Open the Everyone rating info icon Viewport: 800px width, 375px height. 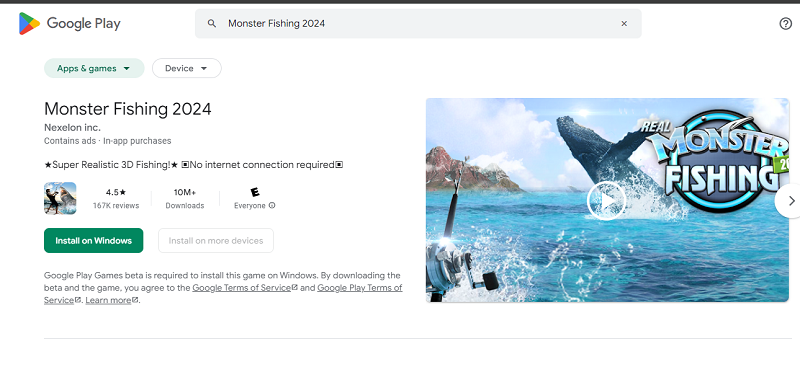(x=272, y=206)
